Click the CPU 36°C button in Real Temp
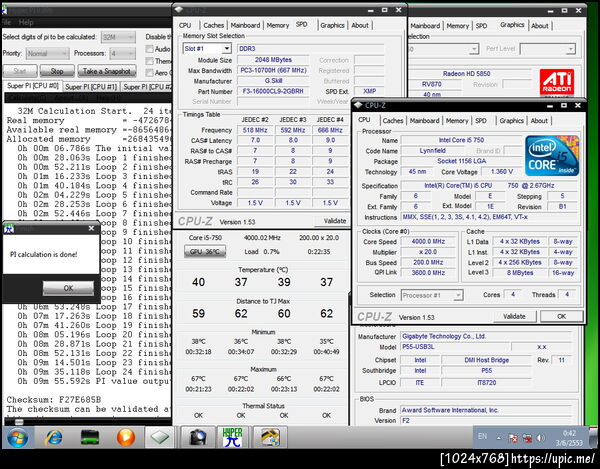The height and width of the screenshot is (469, 600). (205, 252)
